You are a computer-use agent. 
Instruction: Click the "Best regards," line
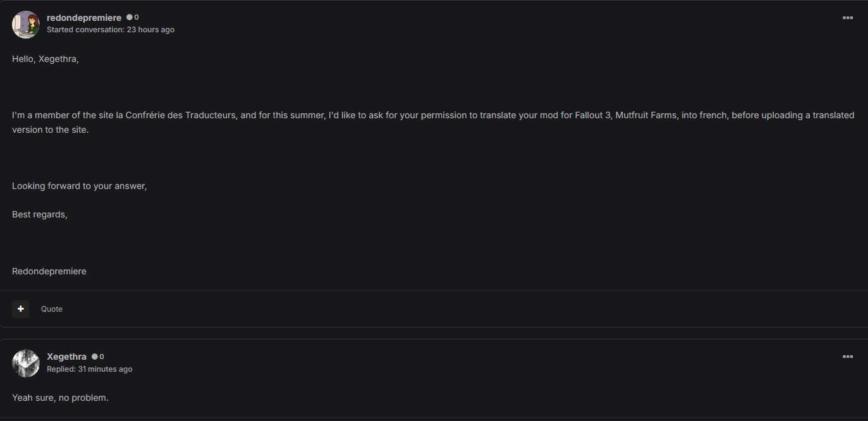pos(40,214)
